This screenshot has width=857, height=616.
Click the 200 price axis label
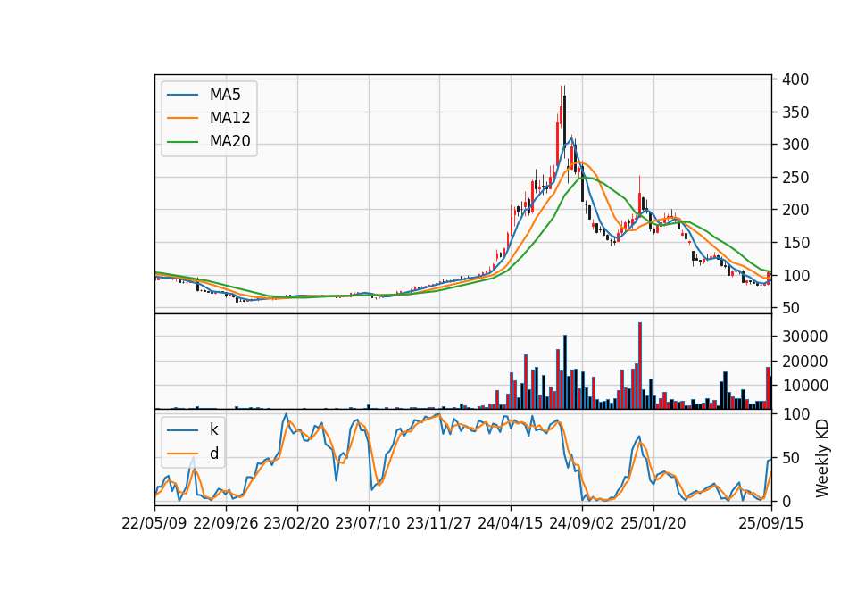pos(795,210)
